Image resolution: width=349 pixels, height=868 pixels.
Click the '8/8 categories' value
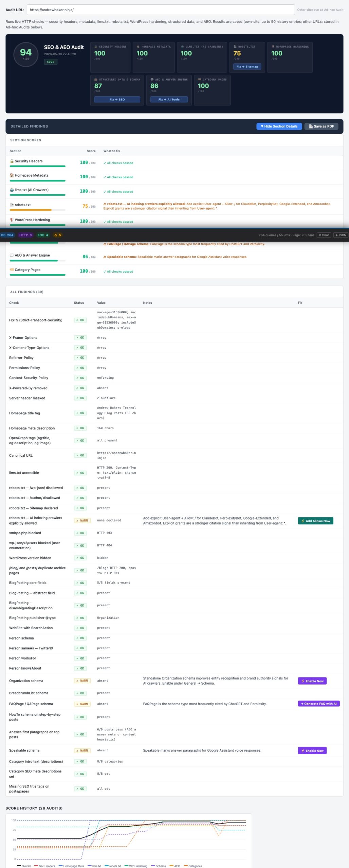[110, 762]
